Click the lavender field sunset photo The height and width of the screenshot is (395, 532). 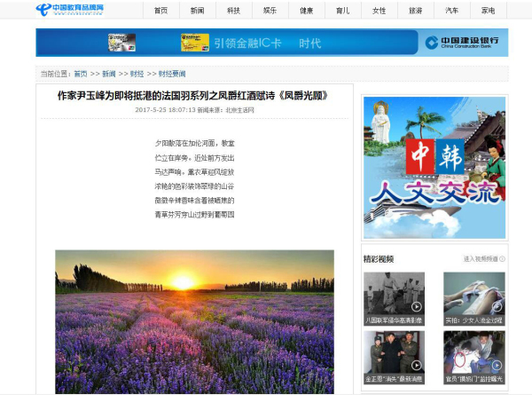click(194, 321)
